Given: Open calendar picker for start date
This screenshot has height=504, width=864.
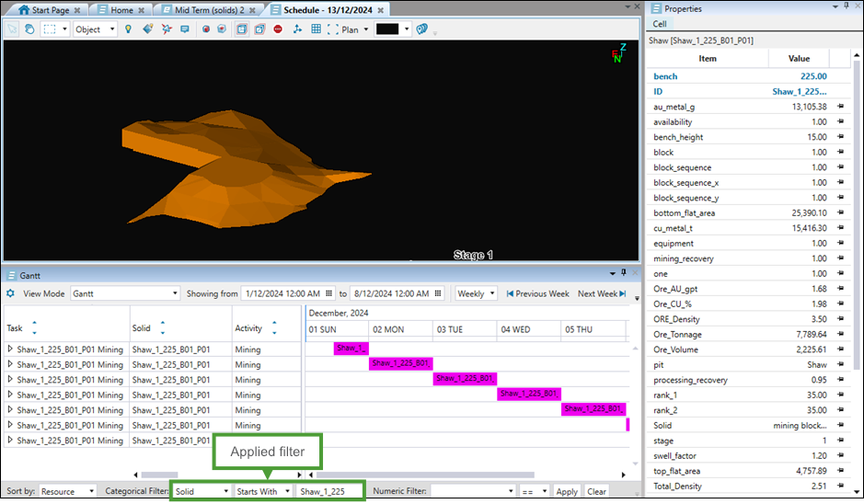Looking at the screenshot, I should 328,293.
